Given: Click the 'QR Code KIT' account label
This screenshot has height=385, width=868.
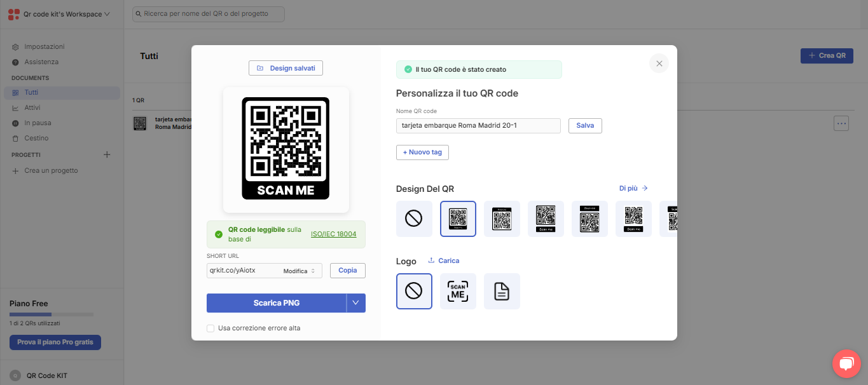Looking at the screenshot, I should 47,375.
